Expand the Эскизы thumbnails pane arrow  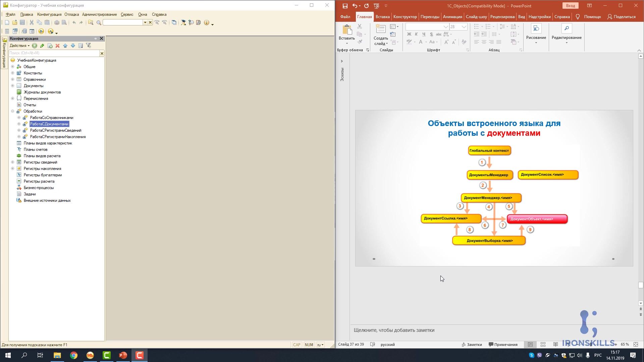pyautogui.click(x=342, y=61)
